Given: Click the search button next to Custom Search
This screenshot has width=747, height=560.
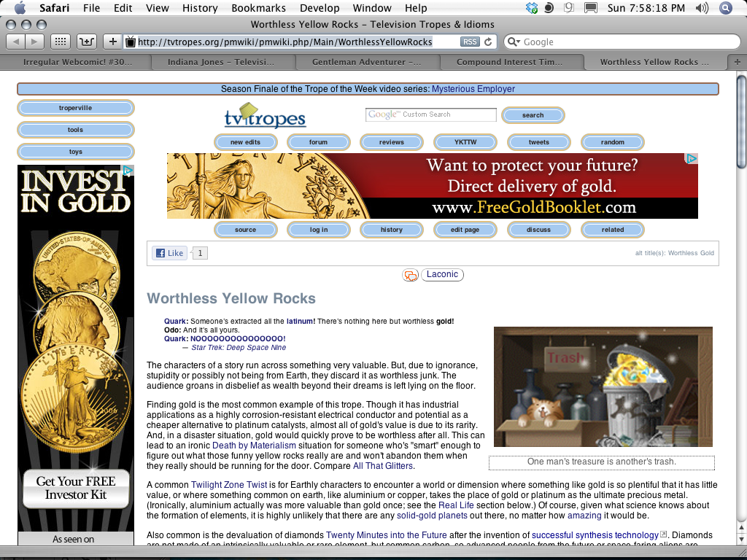Looking at the screenshot, I should tap(533, 115).
